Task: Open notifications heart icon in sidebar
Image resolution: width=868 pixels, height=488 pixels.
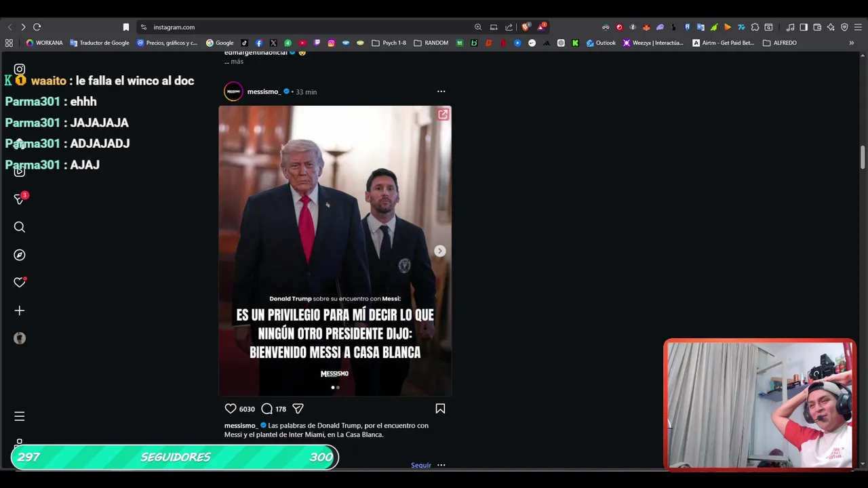Action: 20,283
